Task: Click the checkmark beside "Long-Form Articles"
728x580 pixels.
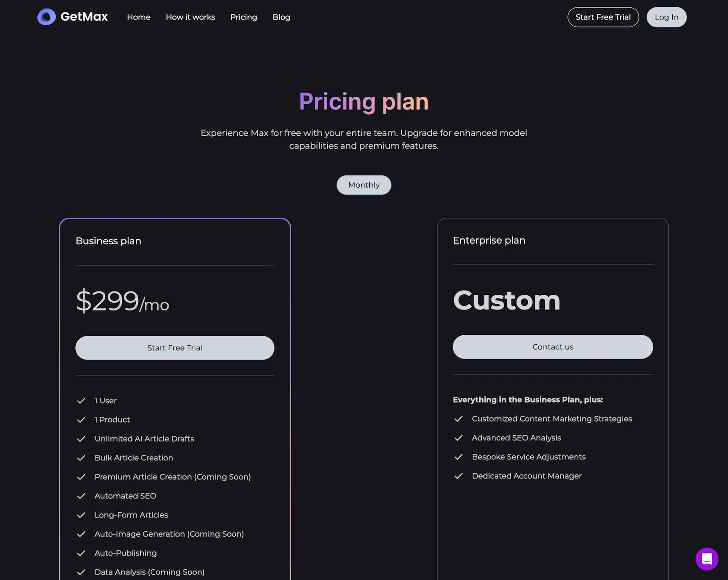Action: 81,515
